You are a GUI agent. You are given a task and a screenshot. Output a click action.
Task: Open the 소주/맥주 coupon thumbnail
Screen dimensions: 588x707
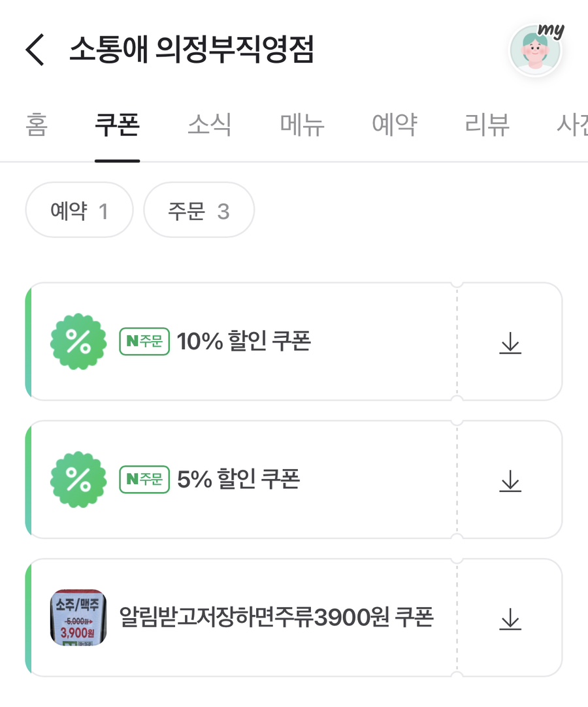point(78,617)
